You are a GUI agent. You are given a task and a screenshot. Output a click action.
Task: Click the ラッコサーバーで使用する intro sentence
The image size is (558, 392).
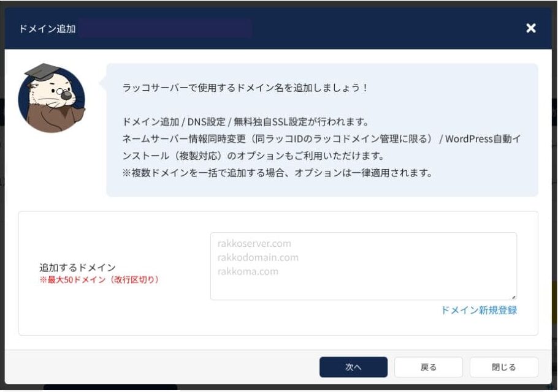pyautogui.click(x=245, y=88)
